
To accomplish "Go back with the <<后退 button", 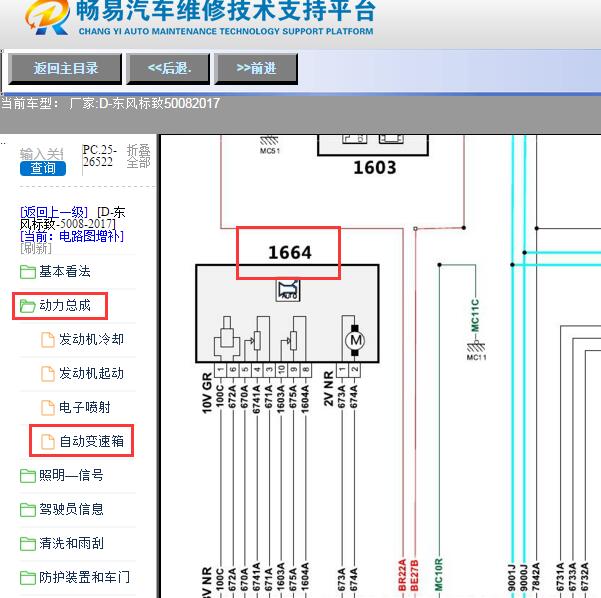I will click(168, 69).
